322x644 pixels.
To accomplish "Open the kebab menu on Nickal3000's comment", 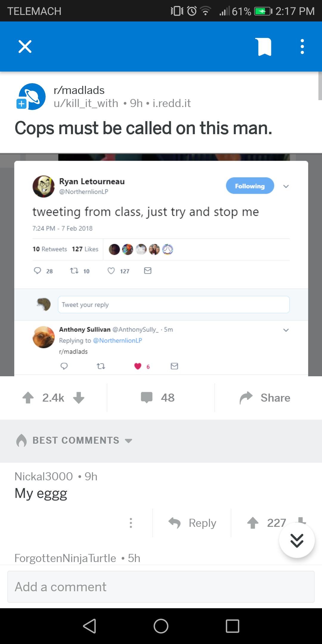I will pyautogui.click(x=131, y=523).
